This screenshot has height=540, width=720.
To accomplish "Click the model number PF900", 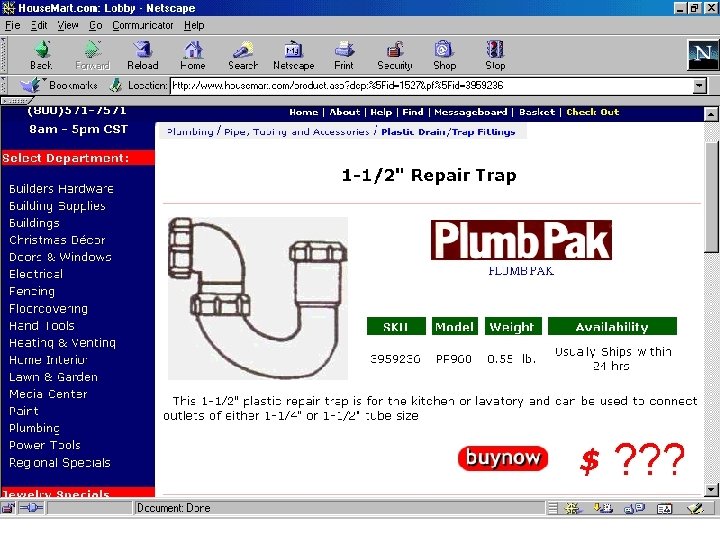I will click(454, 359).
